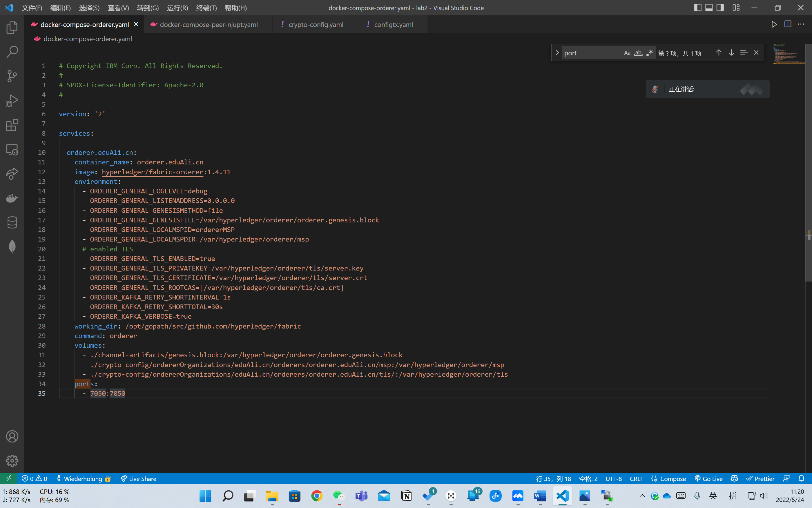Open the hyperledger/fabric-orderer image link
812x508 pixels.
coord(153,172)
